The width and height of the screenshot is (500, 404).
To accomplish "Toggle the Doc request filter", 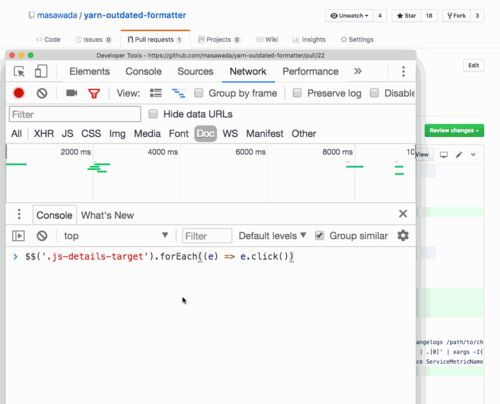I will pyautogui.click(x=206, y=134).
